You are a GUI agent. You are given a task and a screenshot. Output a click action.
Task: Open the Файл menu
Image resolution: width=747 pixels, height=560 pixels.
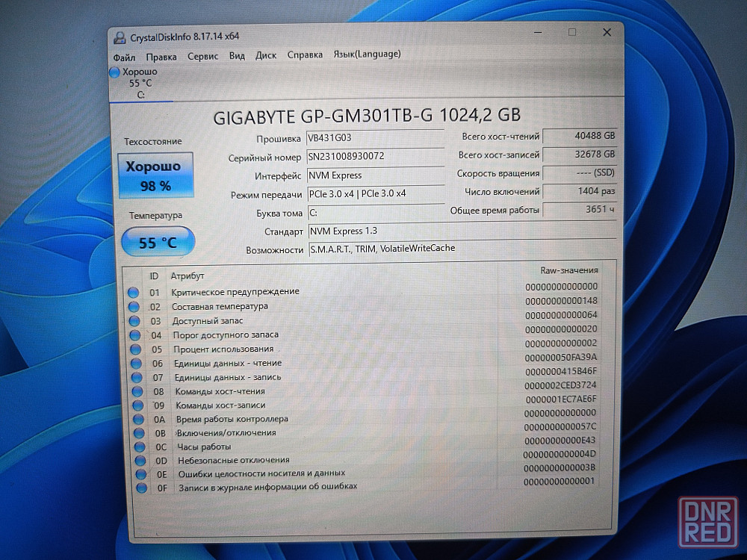point(124,57)
